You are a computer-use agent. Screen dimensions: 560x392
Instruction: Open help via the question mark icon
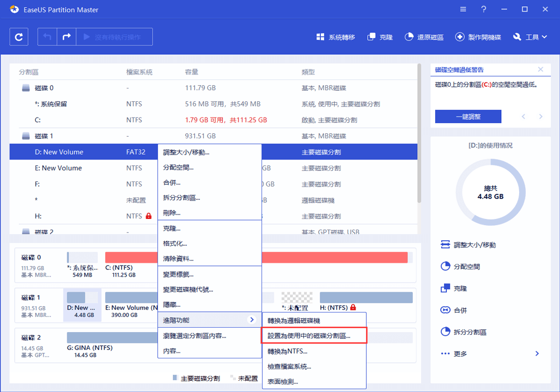coord(484,10)
